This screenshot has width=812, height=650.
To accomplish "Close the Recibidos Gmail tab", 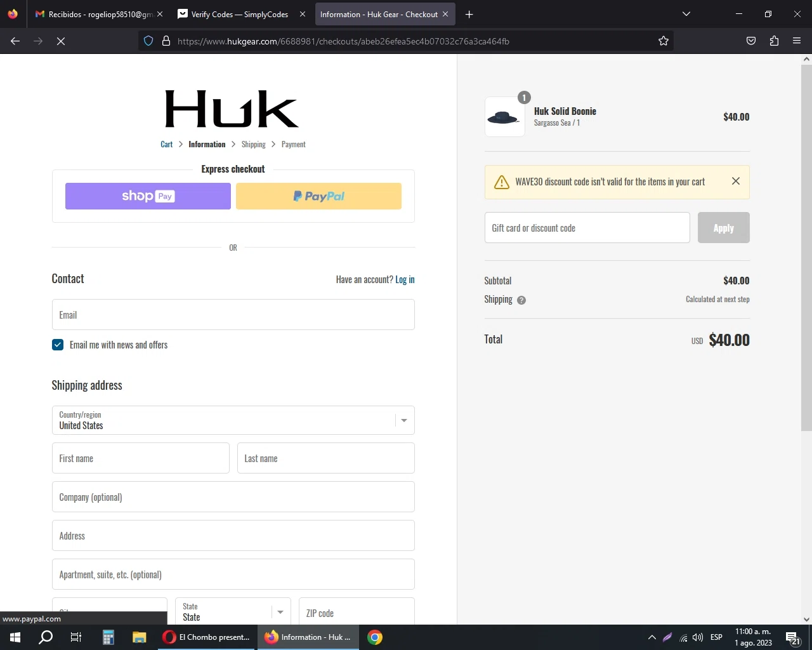I will pos(160,14).
